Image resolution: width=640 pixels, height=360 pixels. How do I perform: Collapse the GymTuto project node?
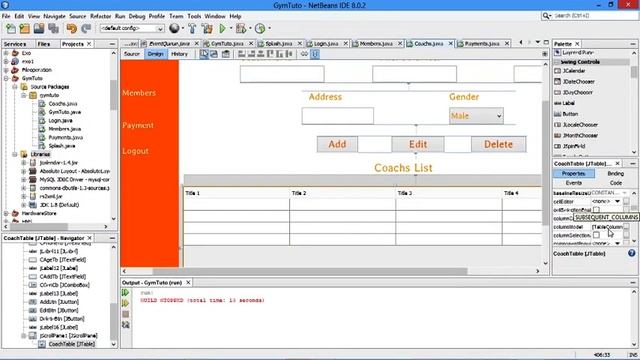tap(6, 78)
